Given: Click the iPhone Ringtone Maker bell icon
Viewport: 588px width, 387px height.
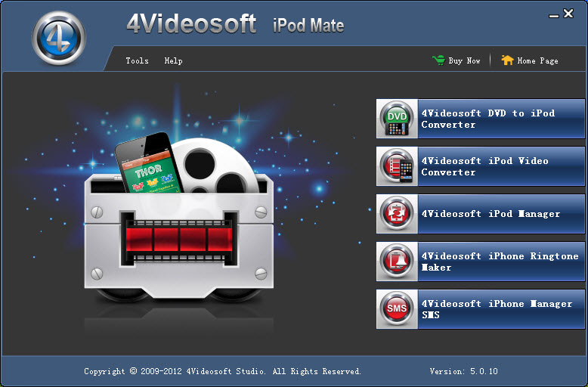Looking at the screenshot, I should [397, 262].
